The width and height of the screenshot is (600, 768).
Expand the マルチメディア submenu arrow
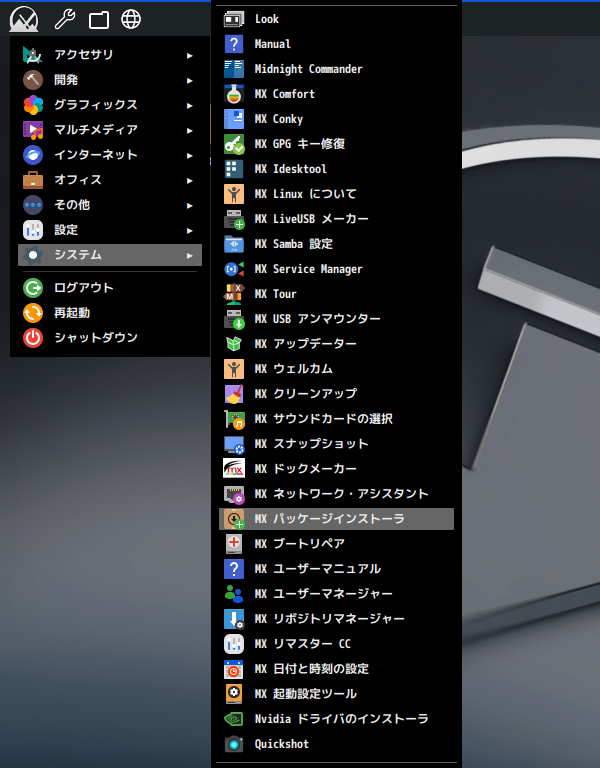[x=190, y=130]
